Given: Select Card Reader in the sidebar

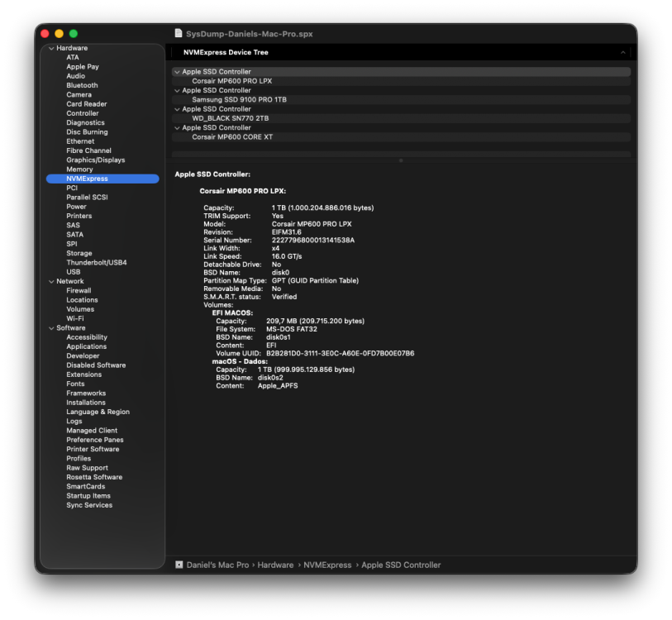Looking at the screenshot, I should pyautogui.click(x=87, y=104).
